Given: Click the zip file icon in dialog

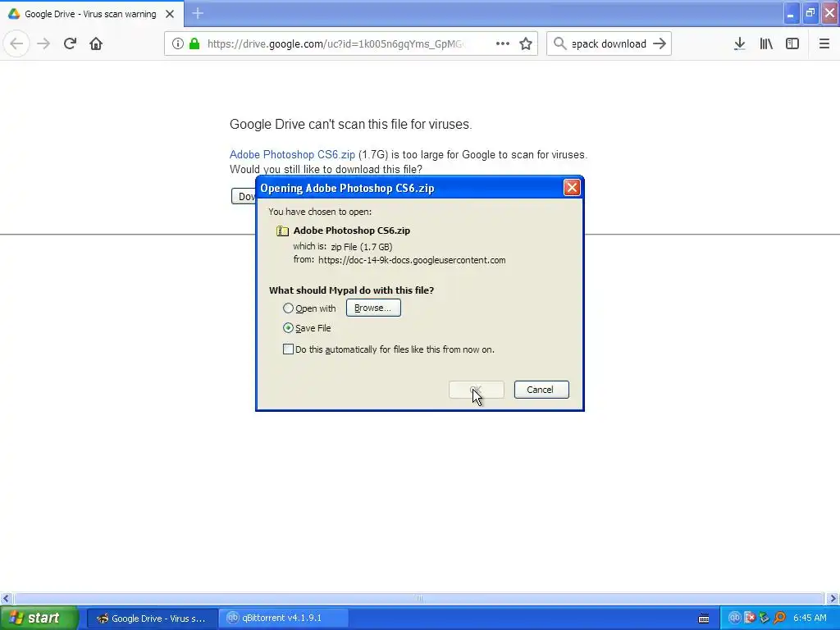Looking at the screenshot, I should [282, 231].
